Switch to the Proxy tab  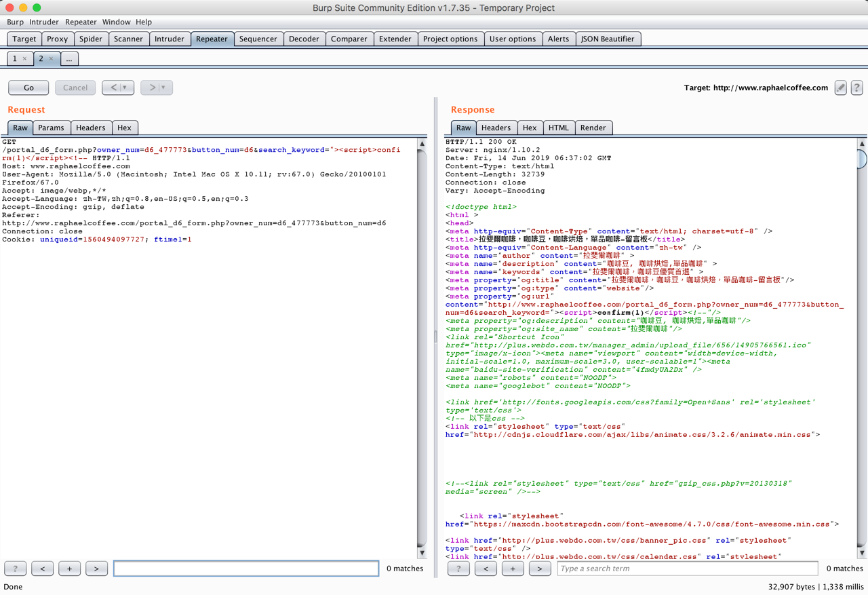coord(58,39)
